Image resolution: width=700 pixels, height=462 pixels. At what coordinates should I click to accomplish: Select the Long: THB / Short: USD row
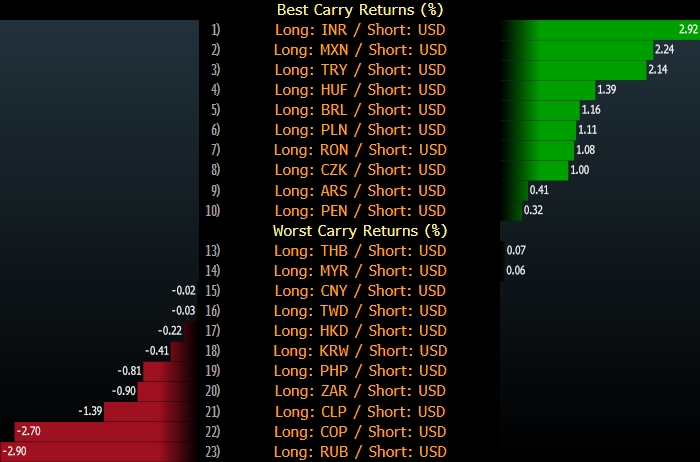(x=360, y=250)
